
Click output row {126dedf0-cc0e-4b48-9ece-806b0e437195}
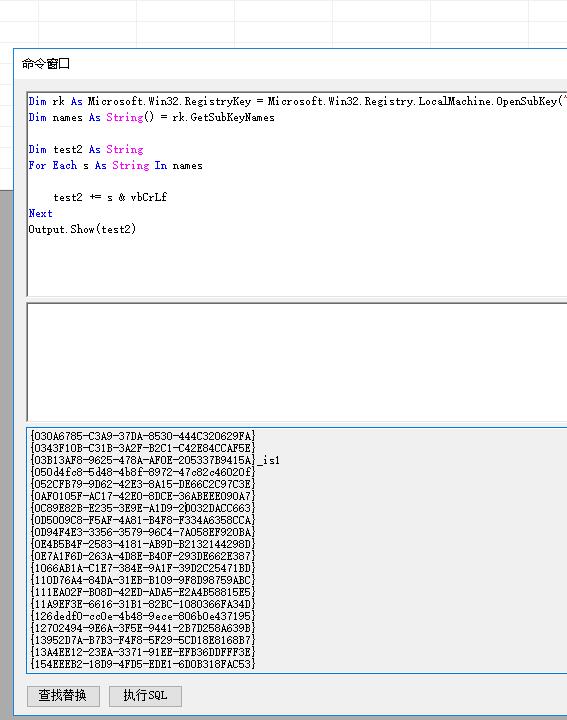pyautogui.click(x=143, y=616)
